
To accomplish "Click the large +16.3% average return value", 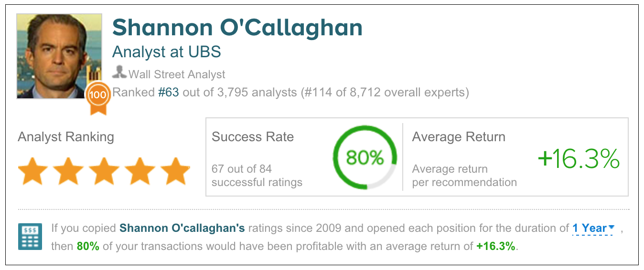I will click(x=579, y=159).
